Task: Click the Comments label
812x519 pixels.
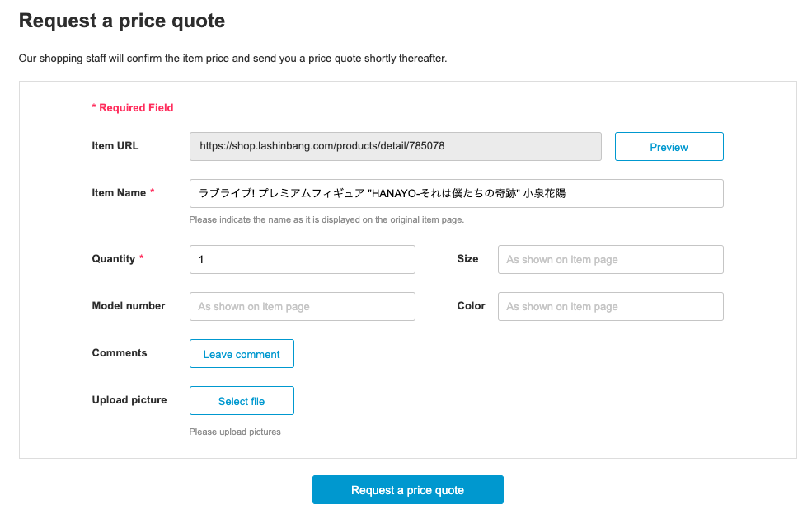Action: [x=120, y=352]
